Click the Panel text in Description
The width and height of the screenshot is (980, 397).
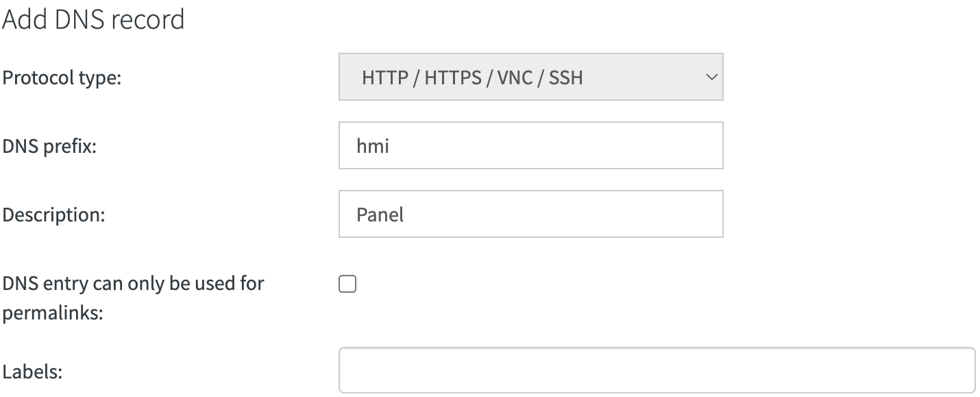coord(379,214)
